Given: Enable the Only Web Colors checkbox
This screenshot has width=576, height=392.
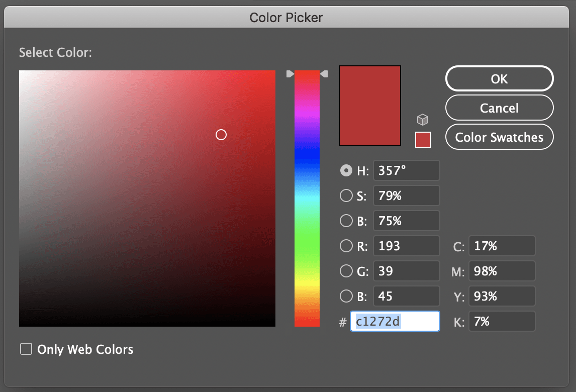Looking at the screenshot, I should 26,349.
